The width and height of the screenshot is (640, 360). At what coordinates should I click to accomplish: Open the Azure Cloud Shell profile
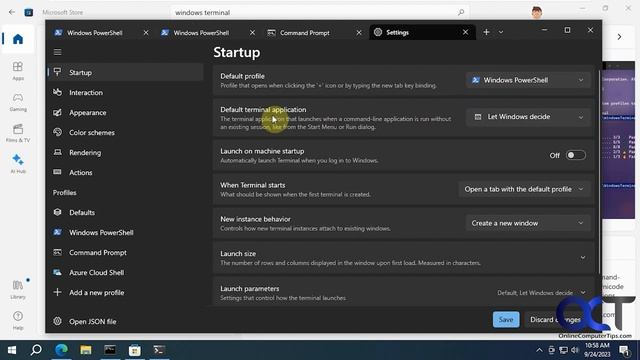126,273
